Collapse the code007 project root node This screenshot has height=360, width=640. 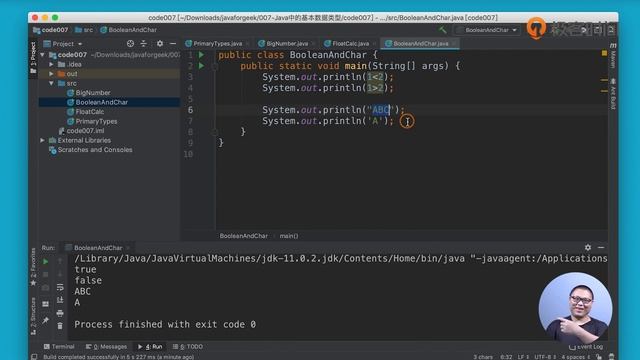[42, 55]
